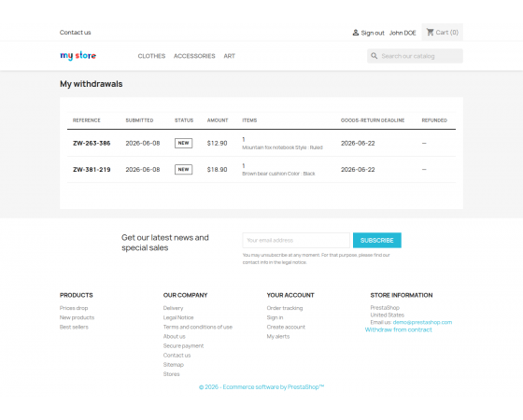Click the Our company footer heading
The width and height of the screenshot is (523, 420).
[186, 295]
